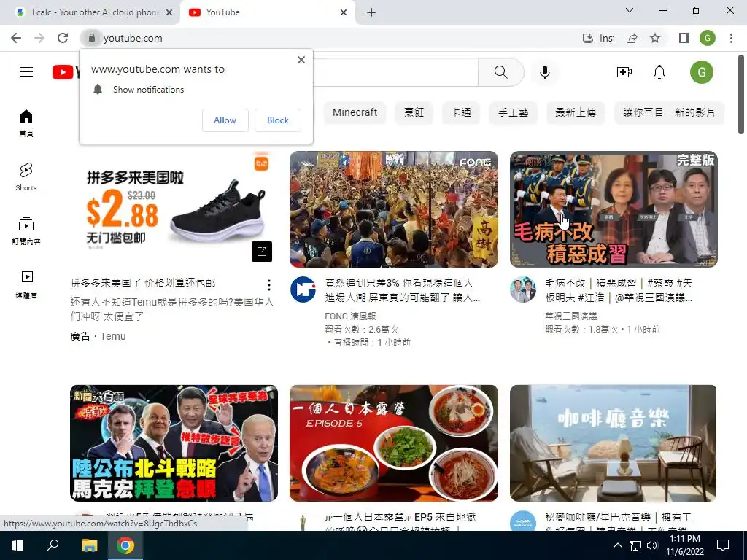
Task: Open the taskbar clock showing 1:11 PM
Action: 685,545
